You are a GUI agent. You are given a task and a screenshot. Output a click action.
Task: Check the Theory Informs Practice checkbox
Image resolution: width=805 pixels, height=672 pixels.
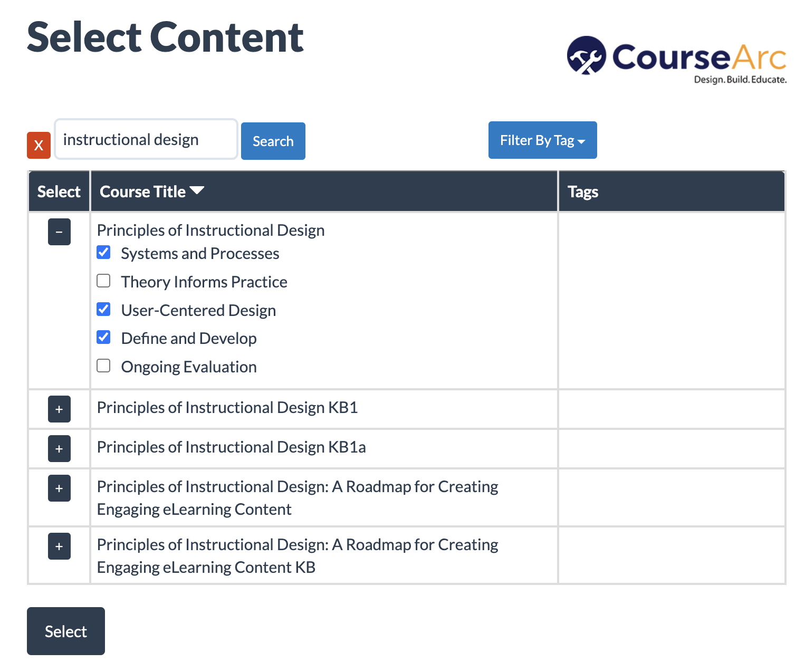104,281
